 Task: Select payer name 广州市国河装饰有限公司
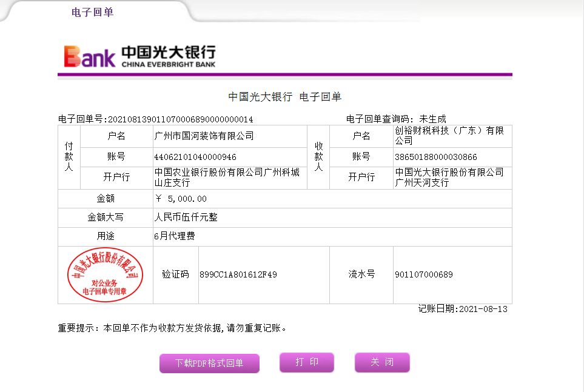point(204,136)
